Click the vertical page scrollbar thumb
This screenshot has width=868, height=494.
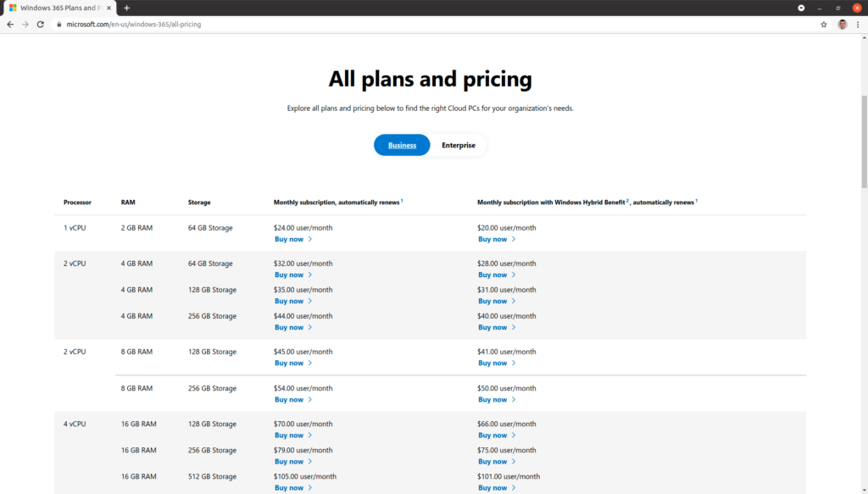tap(864, 141)
